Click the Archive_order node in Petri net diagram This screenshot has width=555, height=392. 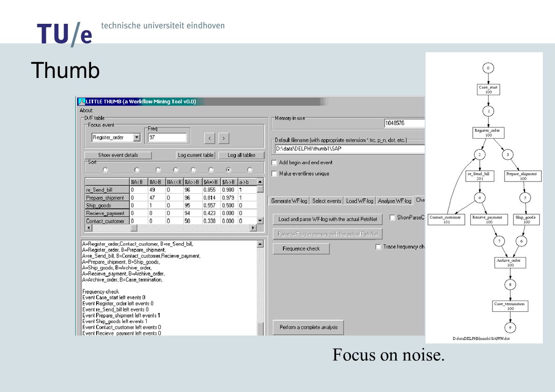tap(510, 262)
